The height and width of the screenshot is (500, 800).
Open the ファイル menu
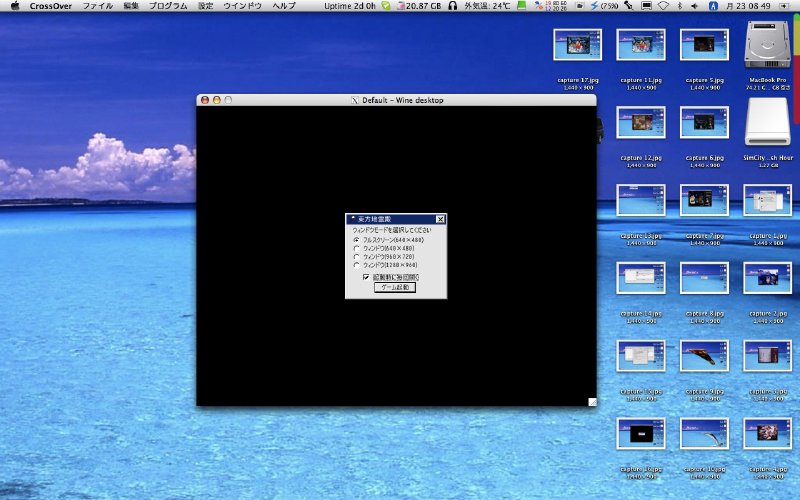click(x=97, y=6)
